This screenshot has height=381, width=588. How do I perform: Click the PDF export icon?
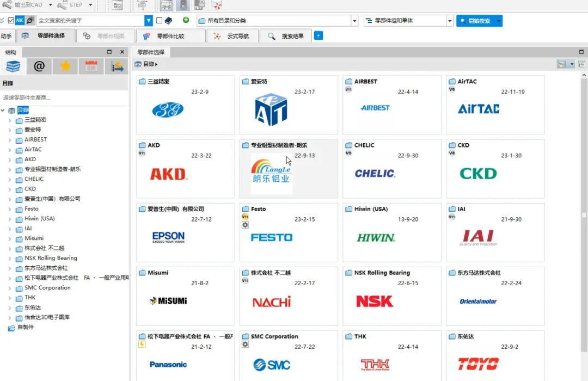(x=199, y=5)
